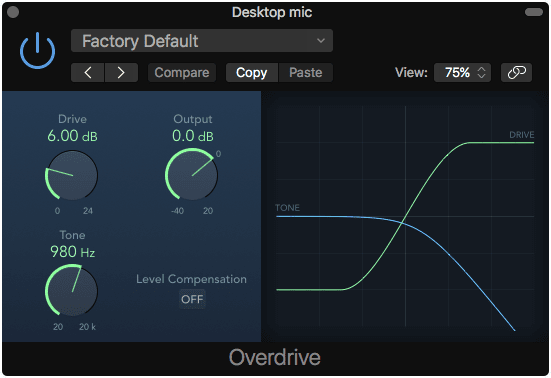Click the Tone knob
Screen dimensions: 551x378
[72, 291]
